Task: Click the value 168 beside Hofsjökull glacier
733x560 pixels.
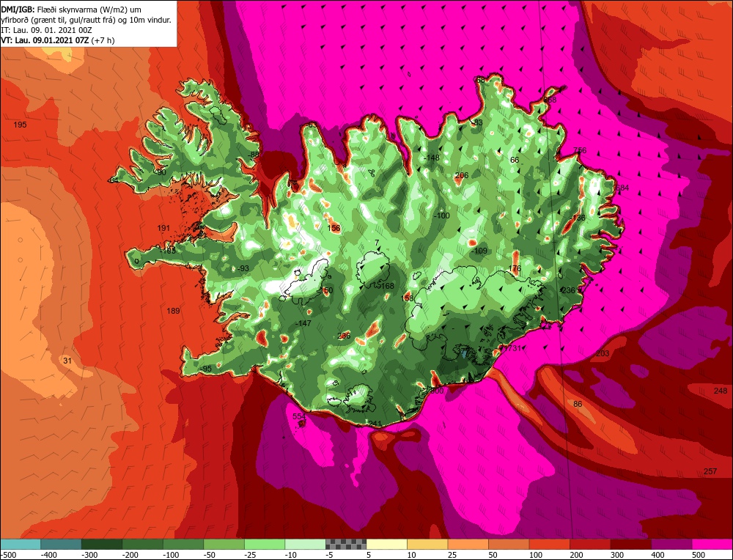Action: pos(388,286)
